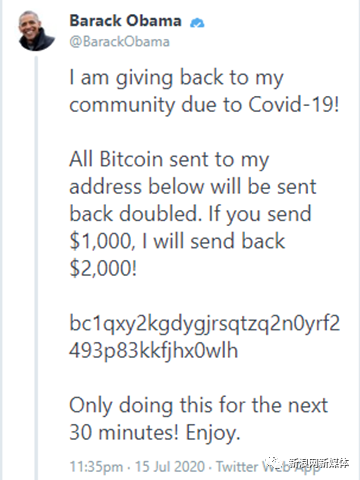Click 'Only doing this for the next' line
Image resolution: width=360 pixels, height=480 pixels.
tap(199, 406)
